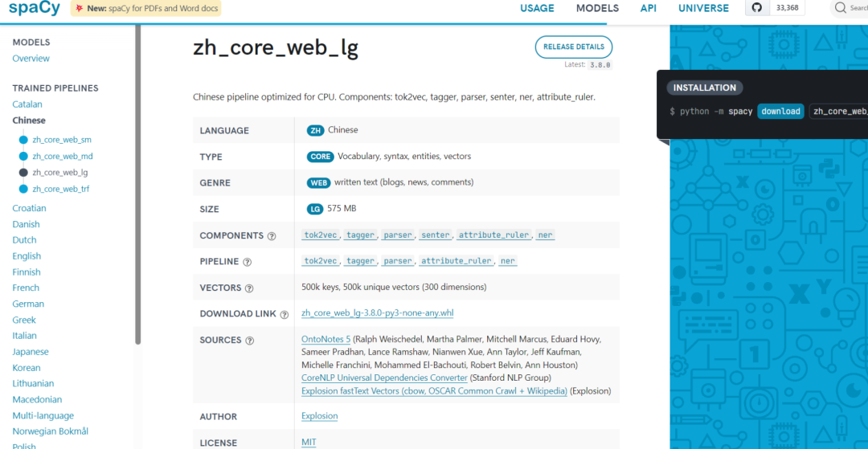Open CoreNLP Universal Dependencies Converter link
868x449 pixels.
(x=384, y=378)
